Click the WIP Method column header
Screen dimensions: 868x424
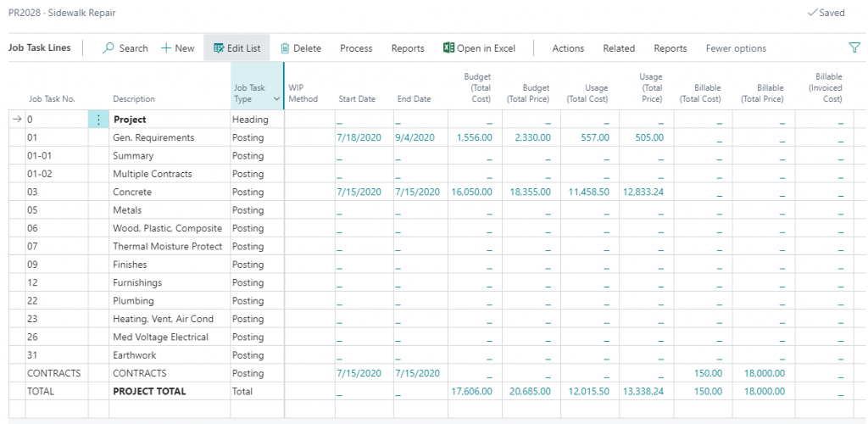[x=303, y=93]
